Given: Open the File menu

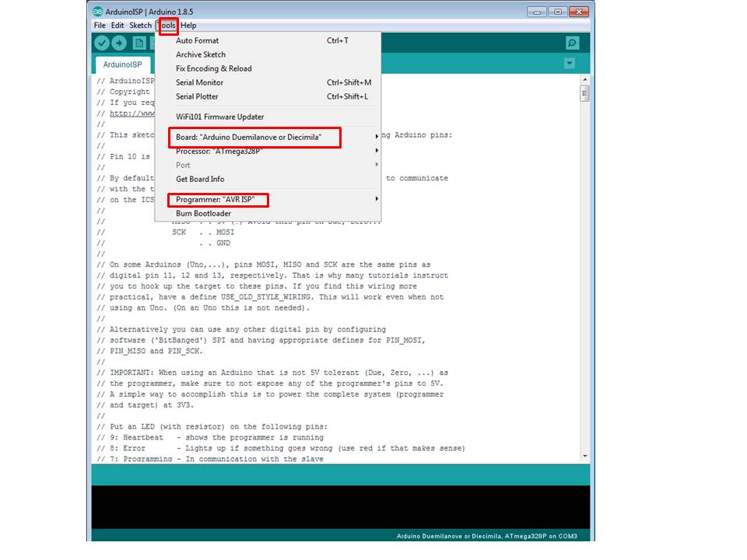Looking at the screenshot, I should (100, 25).
